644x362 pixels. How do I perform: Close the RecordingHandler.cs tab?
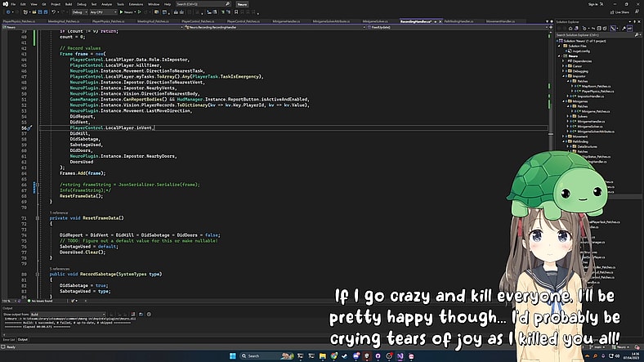coord(441,21)
